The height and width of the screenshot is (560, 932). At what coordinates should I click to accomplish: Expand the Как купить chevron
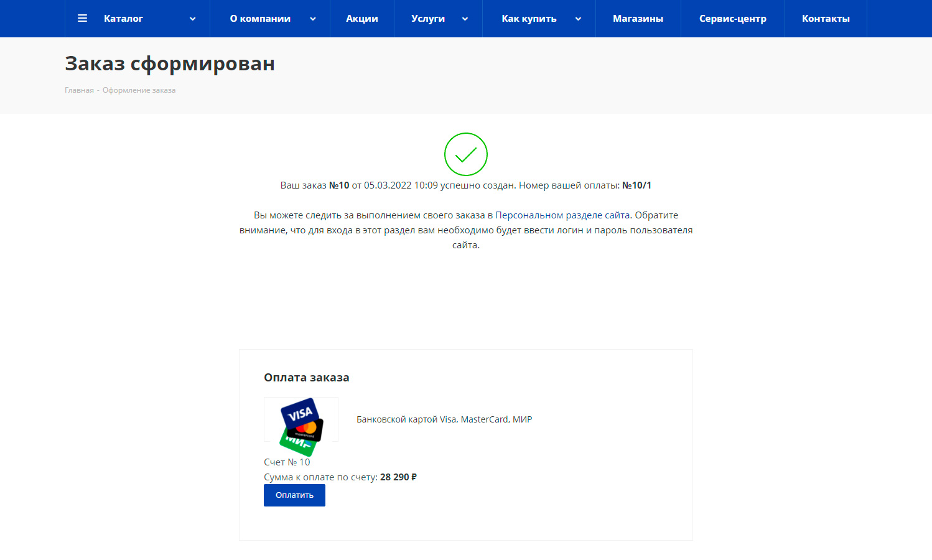coord(578,19)
